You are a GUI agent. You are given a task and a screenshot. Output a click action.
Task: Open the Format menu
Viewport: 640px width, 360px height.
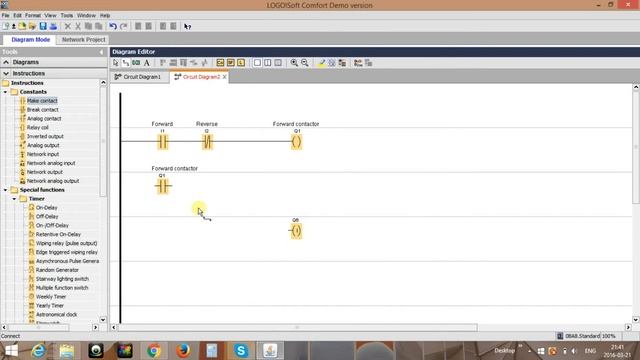click(33, 16)
